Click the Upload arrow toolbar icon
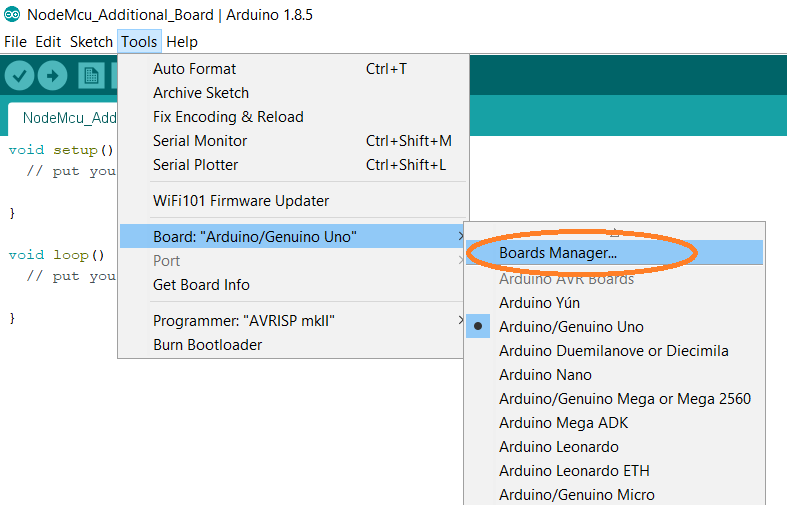Image resolution: width=792 pixels, height=510 pixels. pyautogui.click(x=52, y=76)
